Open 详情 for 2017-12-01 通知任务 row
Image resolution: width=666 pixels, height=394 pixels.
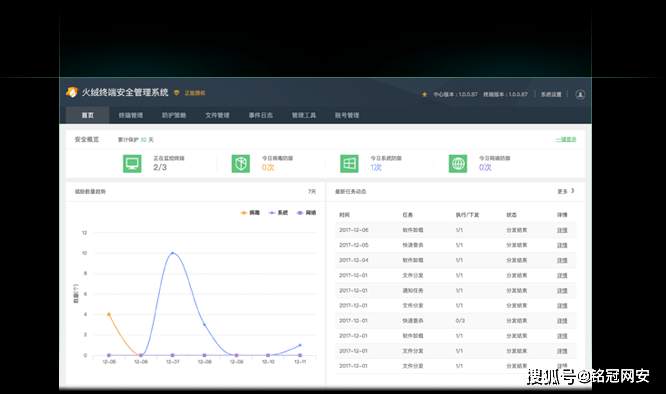coord(562,290)
